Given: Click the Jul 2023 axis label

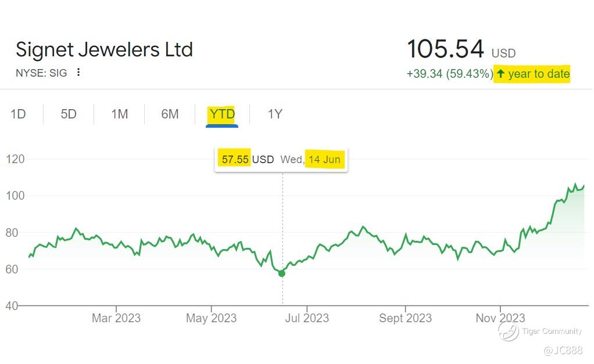Looking at the screenshot, I should click(x=306, y=318).
